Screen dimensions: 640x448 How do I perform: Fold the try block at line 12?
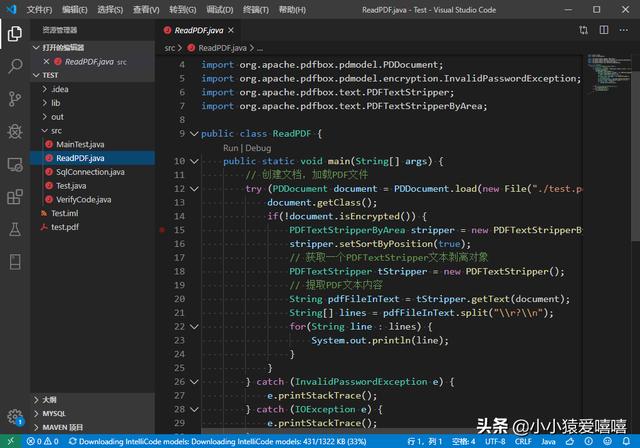(194, 189)
